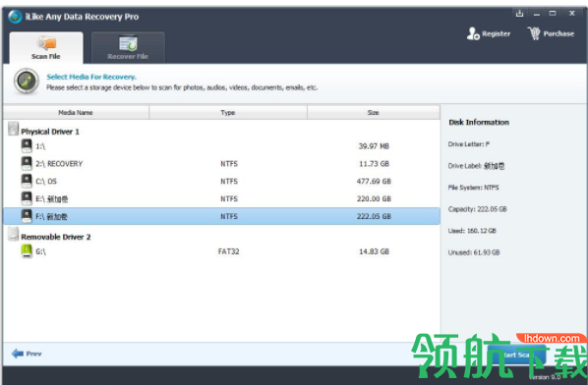This screenshot has height=385, width=588.
Task: Select the C:\ OS partition
Action: point(221,182)
